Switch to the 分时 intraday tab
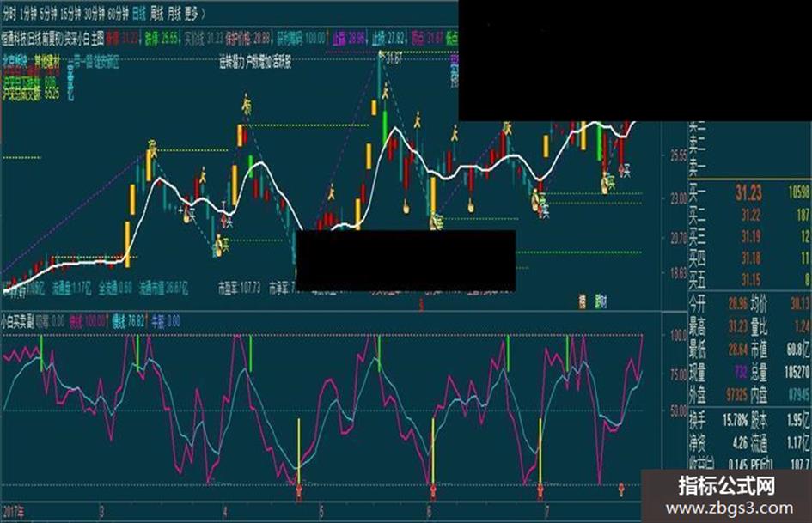 tap(9, 14)
